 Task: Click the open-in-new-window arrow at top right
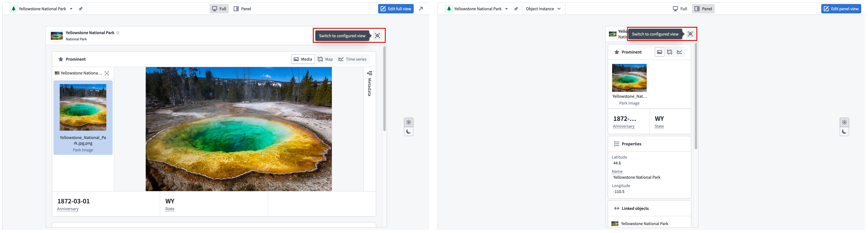(x=421, y=8)
